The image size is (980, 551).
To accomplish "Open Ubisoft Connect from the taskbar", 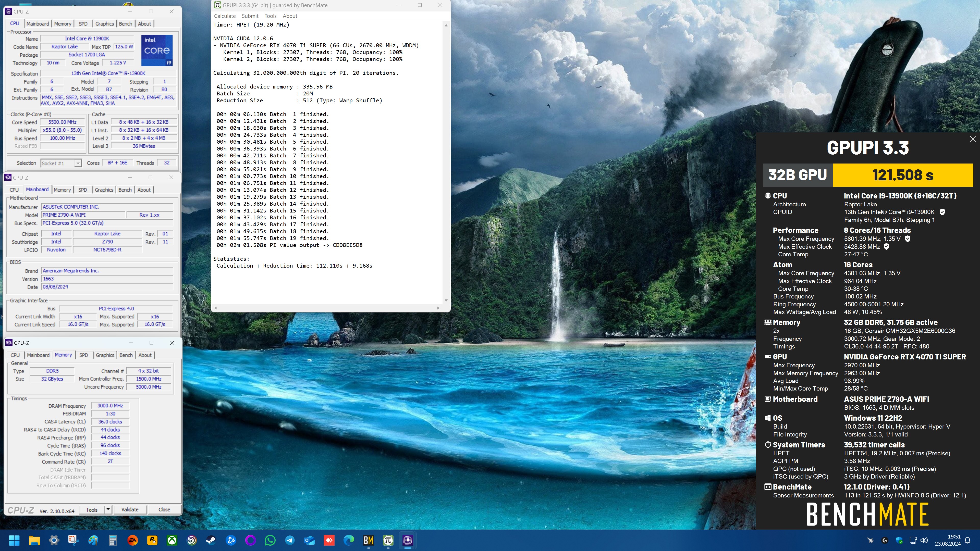I will pos(192,540).
